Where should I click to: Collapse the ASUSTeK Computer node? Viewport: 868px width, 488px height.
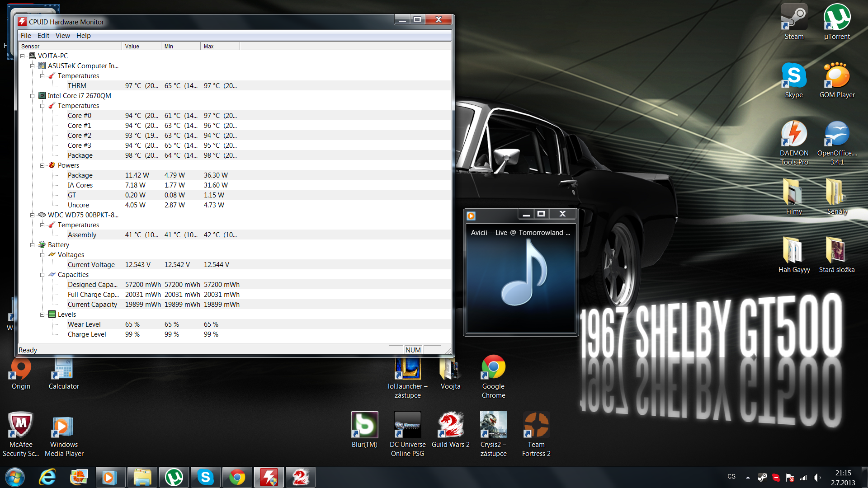click(x=32, y=66)
